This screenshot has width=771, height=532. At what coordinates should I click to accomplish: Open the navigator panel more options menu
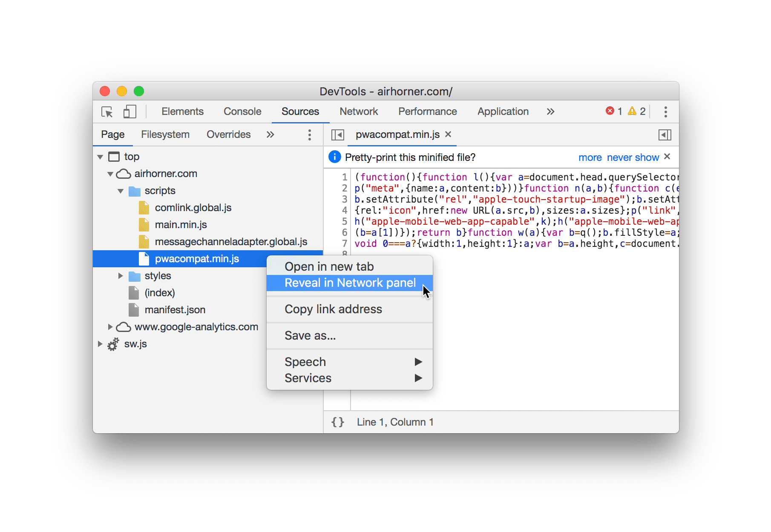(310, 134)
